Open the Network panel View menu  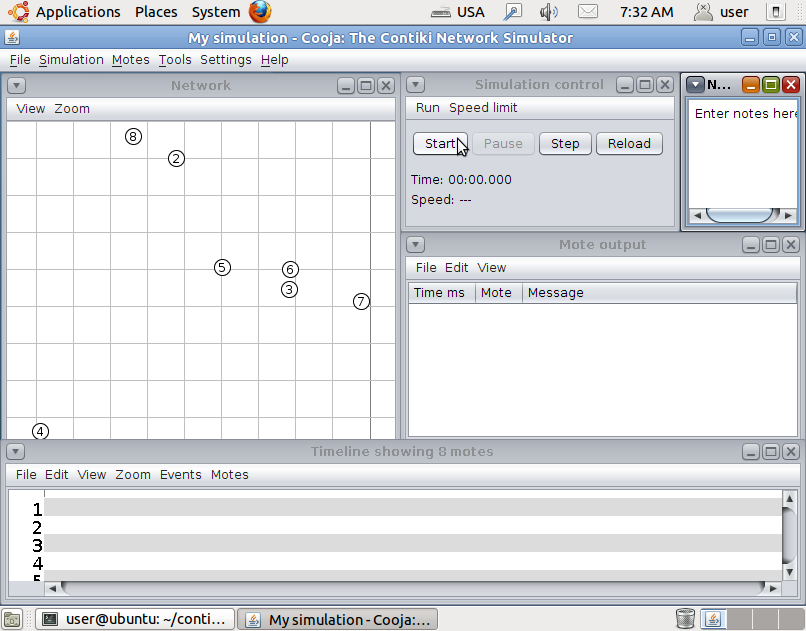coord(31,109)
